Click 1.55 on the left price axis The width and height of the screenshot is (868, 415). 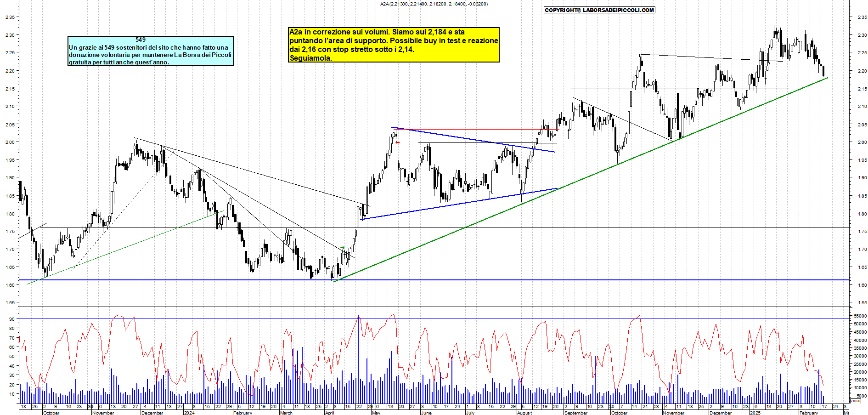point(10,302)
